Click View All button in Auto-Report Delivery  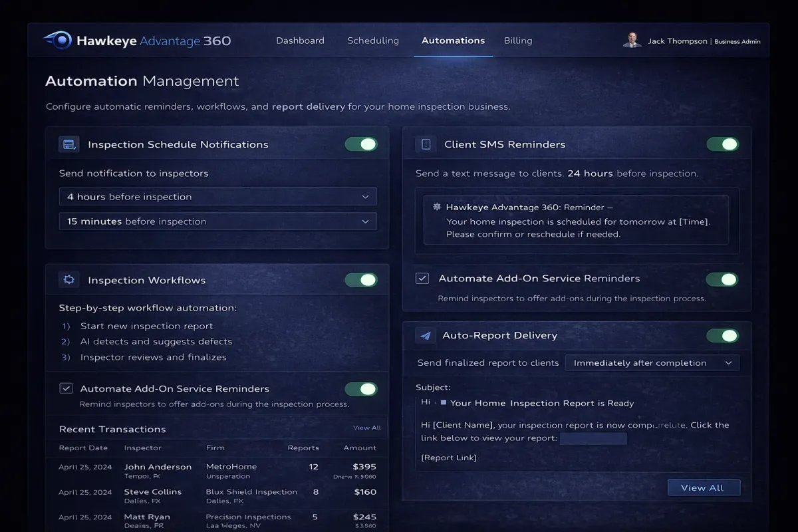coord(704,487)
